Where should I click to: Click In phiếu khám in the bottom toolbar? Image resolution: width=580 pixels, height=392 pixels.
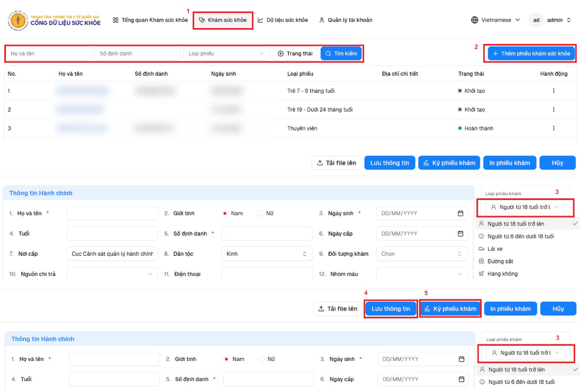coord(510,309)
